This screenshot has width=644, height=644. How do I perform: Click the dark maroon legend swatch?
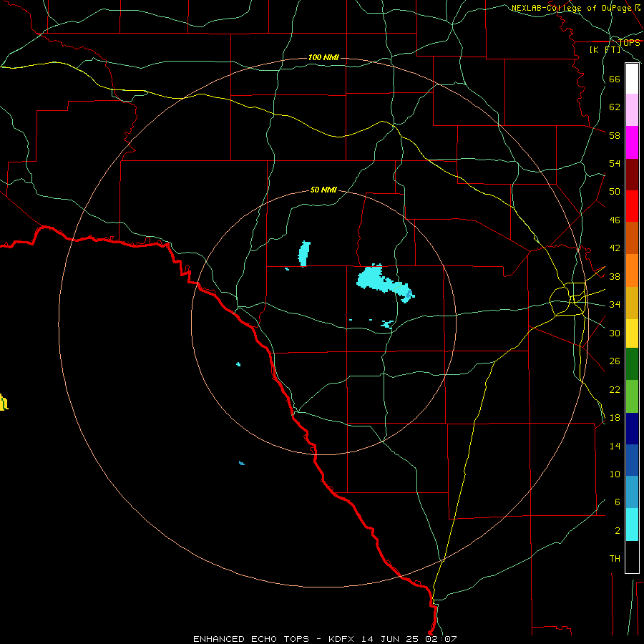(x=632, y=175)
